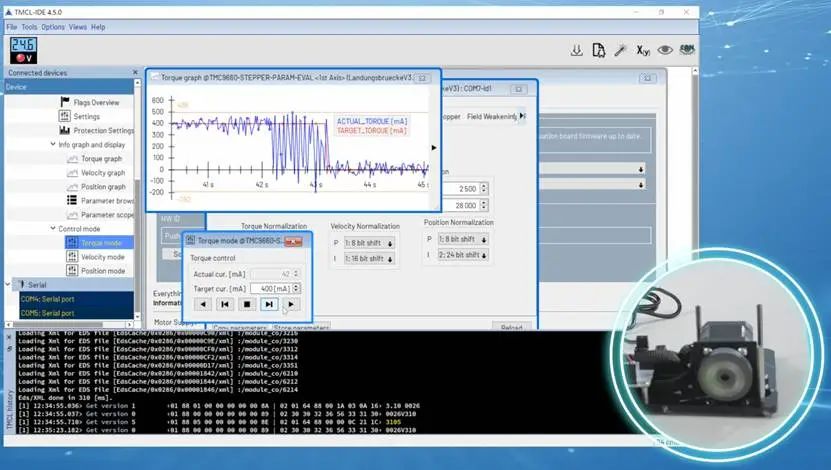This screenshot has height=470, width=831.
Task: Open the Tools menu
Action: coord(29,27)
